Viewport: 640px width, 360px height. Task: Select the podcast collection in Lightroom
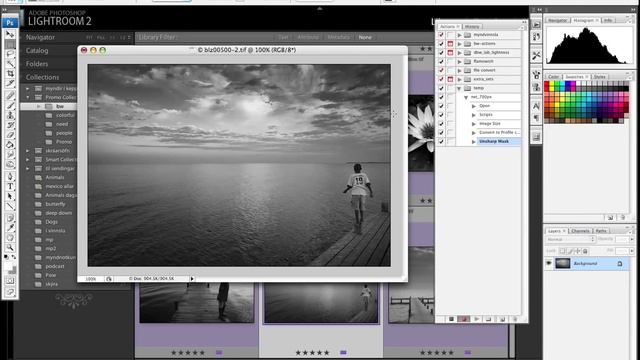[55, 266]
